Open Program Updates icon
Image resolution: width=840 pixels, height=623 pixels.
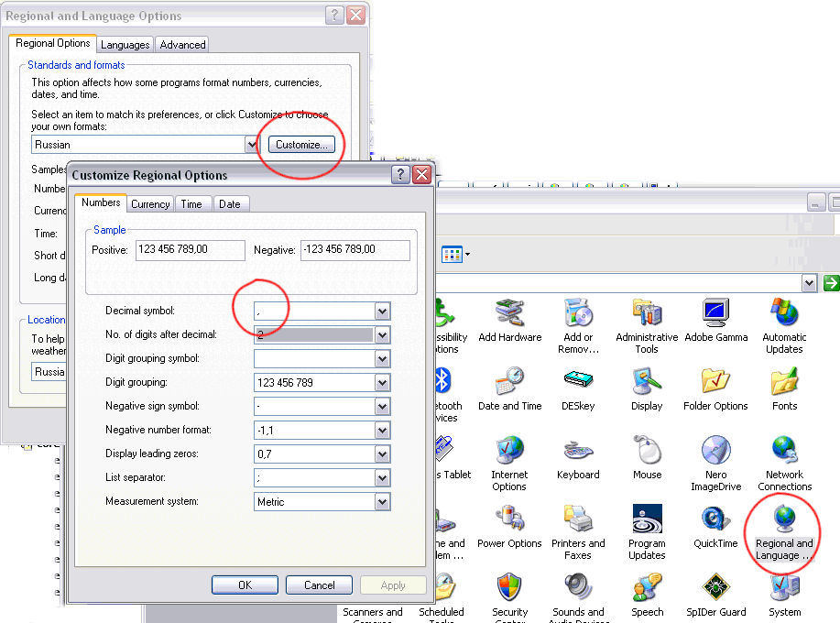647,519
